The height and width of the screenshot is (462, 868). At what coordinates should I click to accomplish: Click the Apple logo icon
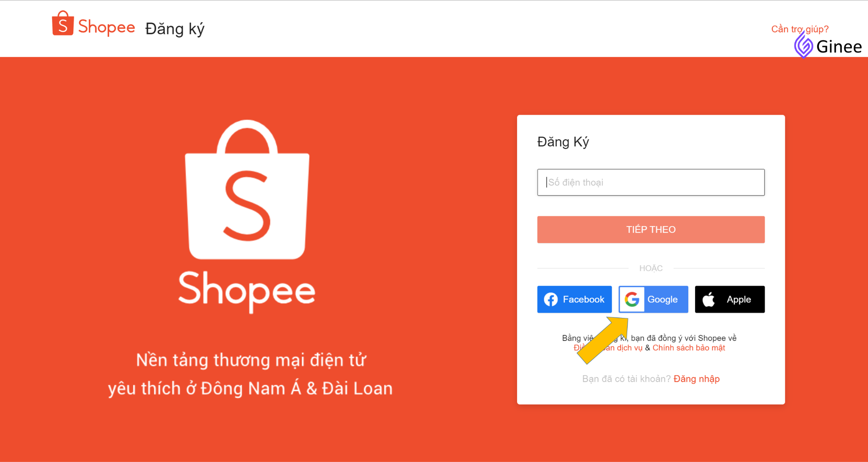point(709,299)
